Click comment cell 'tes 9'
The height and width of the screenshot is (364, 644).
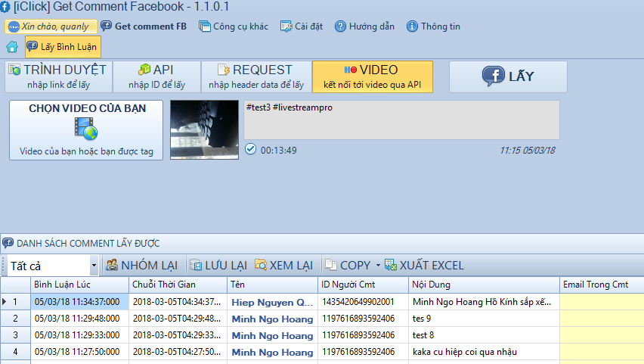coord(484,319)
